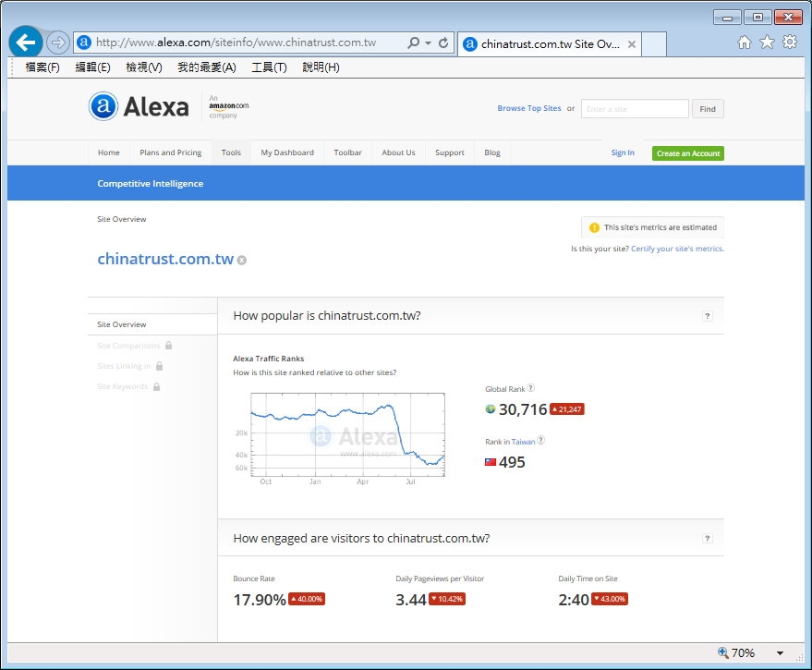Open the About Us nav item

tap(398, 152)
